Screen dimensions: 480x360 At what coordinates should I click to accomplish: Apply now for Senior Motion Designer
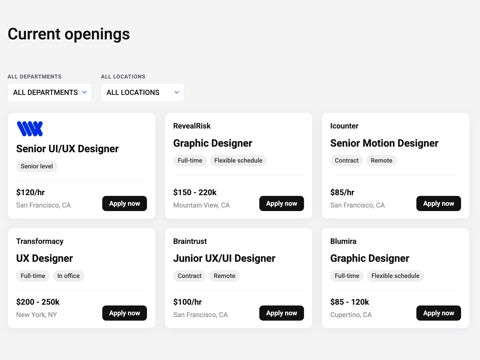[438, 203]
